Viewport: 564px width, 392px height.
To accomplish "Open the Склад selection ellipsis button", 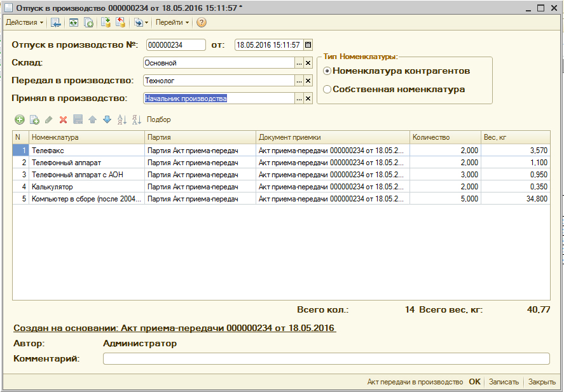I will coord(299,63).
